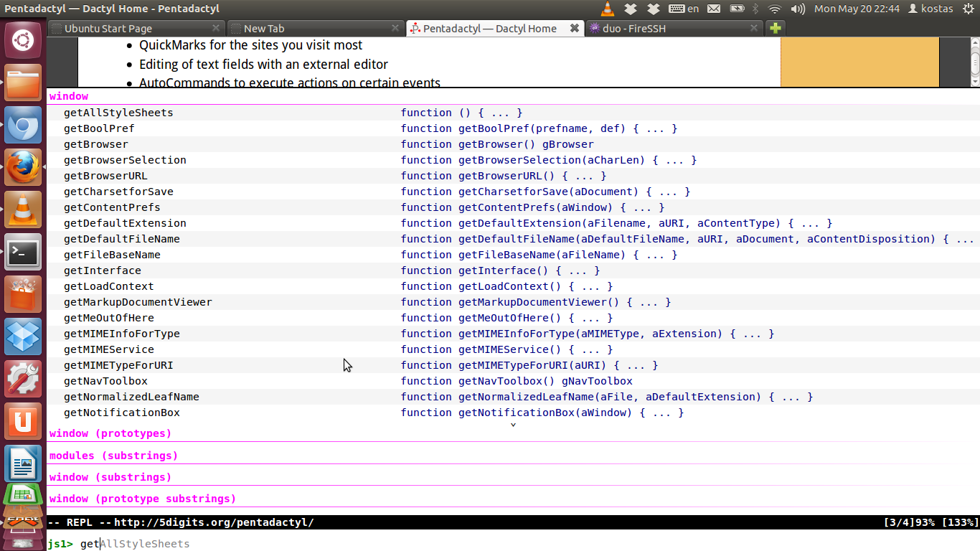Viewport: 980px width, 551px height.
Task: Select the getBrowserSelection completion
Action: click(x=513, y=160)
